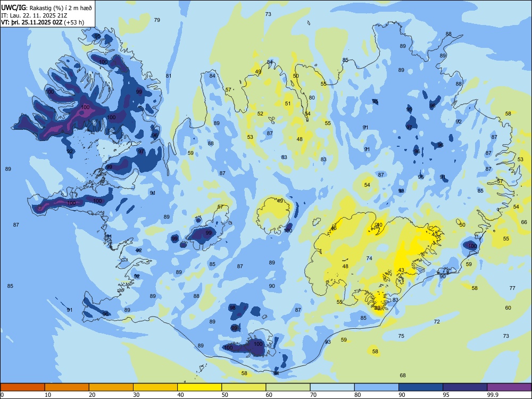Select the 39 value on the glacier edge
The width and height of the screenshot is (532, 399).
pyautogui.click(x=377, y=308)
